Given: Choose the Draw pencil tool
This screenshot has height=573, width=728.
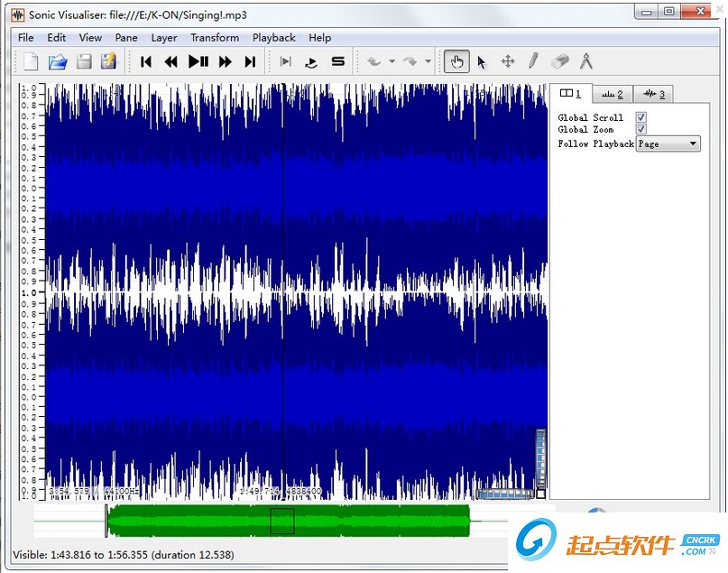Looking at the screenshot, I should pos(533,61).
